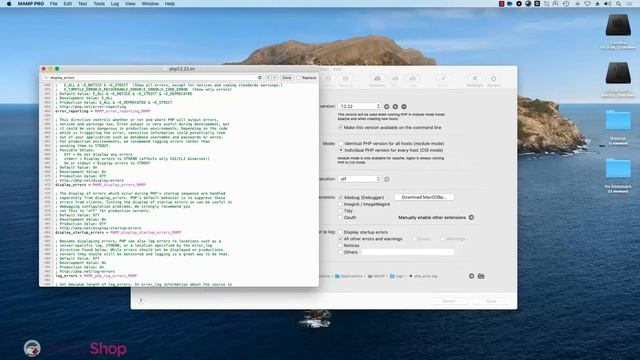Open the Window menu
This screenshot has height=360, width=640.
pyautogui.click(x=150, y=4)
